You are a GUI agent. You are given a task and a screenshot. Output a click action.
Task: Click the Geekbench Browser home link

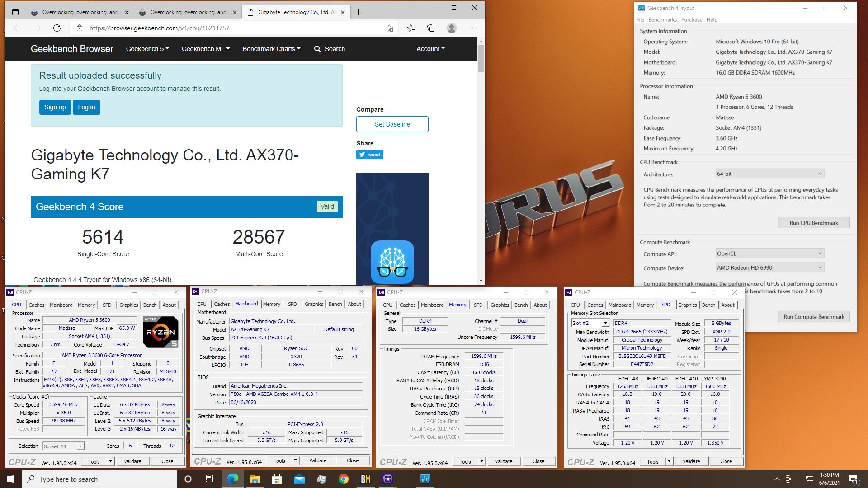72,49
